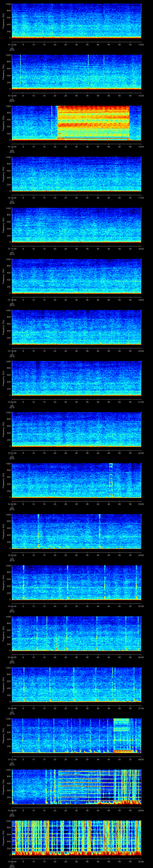Click the 400 Hz axis tick of the 10:15:00 panel

(9, 127)
